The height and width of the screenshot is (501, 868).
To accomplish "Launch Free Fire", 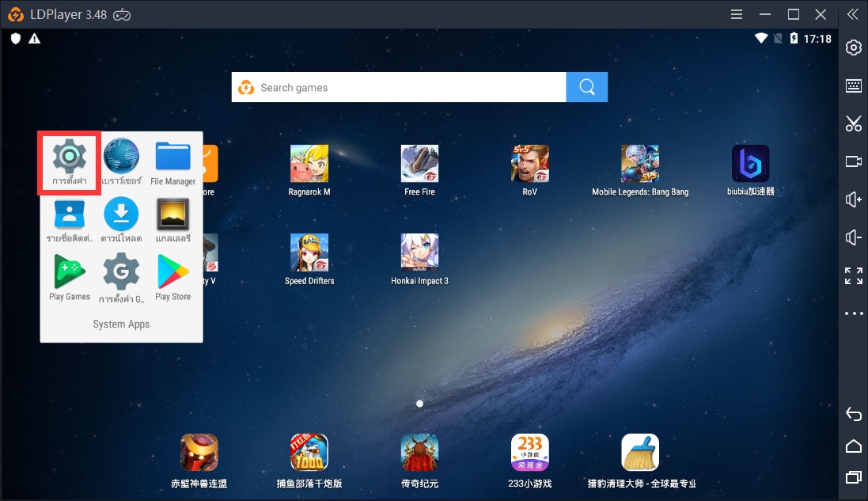I will [419, 162].
